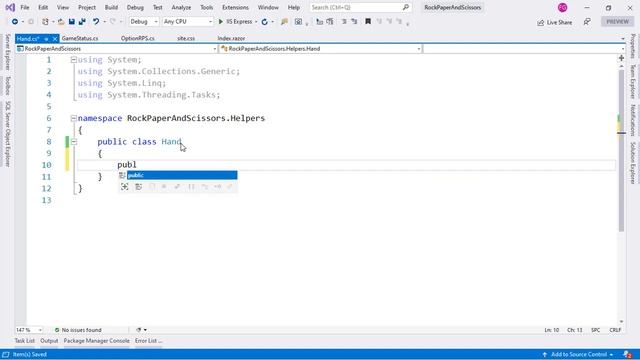Start IIS Express with the green play icon
Viewport: 640px width, 360px height.
(221, 22)
